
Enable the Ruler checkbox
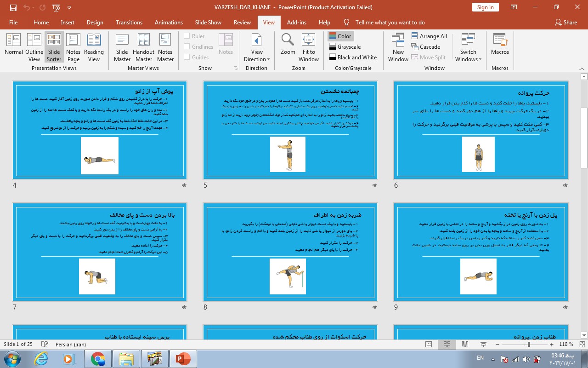click(x=187, y=36)
